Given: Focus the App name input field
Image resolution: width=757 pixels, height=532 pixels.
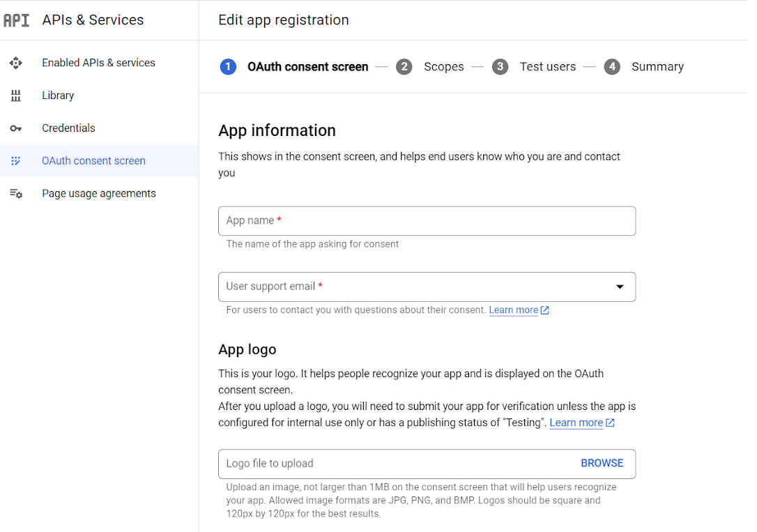Looking at the screenshot, I should pos(427,221).
